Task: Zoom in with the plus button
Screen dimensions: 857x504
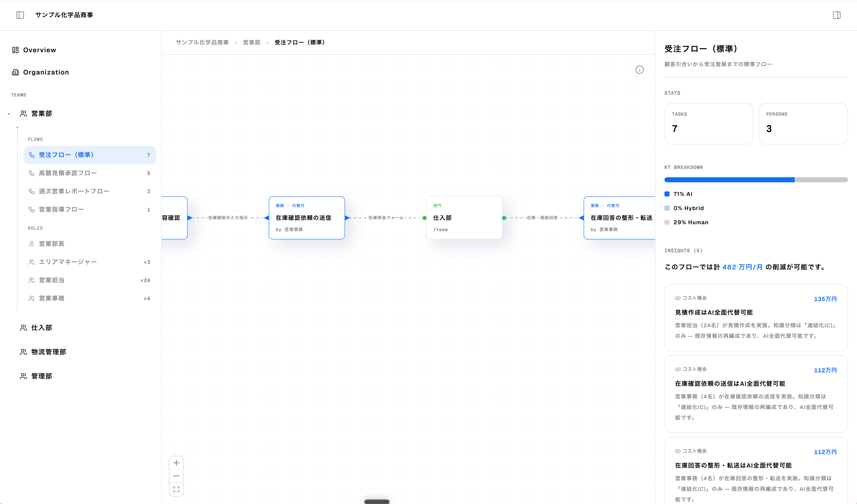Action: (176, 463)
